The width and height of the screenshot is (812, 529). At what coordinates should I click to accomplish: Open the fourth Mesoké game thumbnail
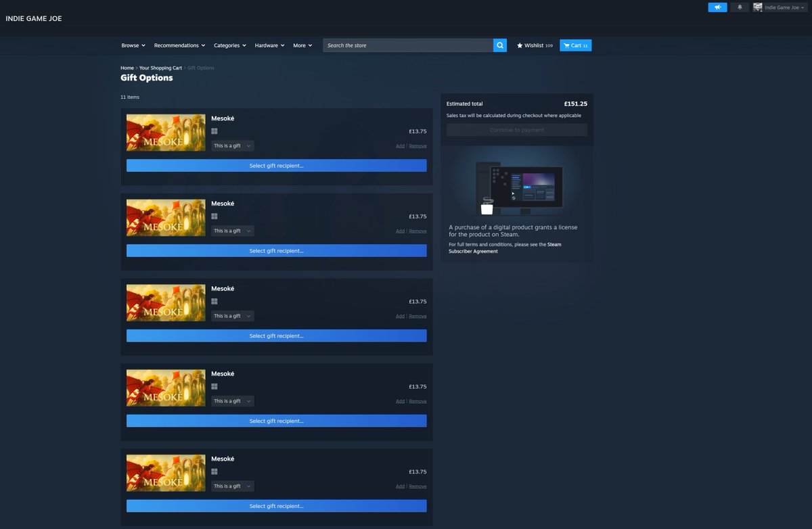(166, 388)
